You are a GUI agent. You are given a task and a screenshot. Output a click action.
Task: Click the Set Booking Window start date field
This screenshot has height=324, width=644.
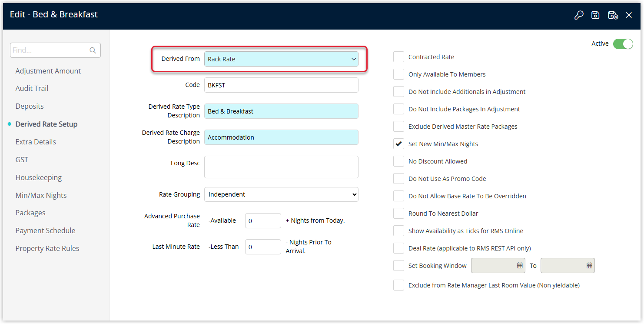point(498,265)
